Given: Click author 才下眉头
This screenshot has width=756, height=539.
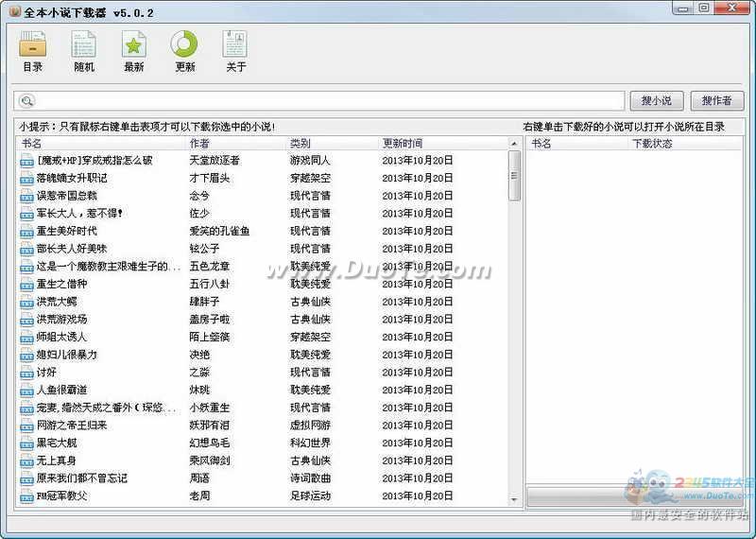Looking at the screenshot, I should [x=209, y=179].
